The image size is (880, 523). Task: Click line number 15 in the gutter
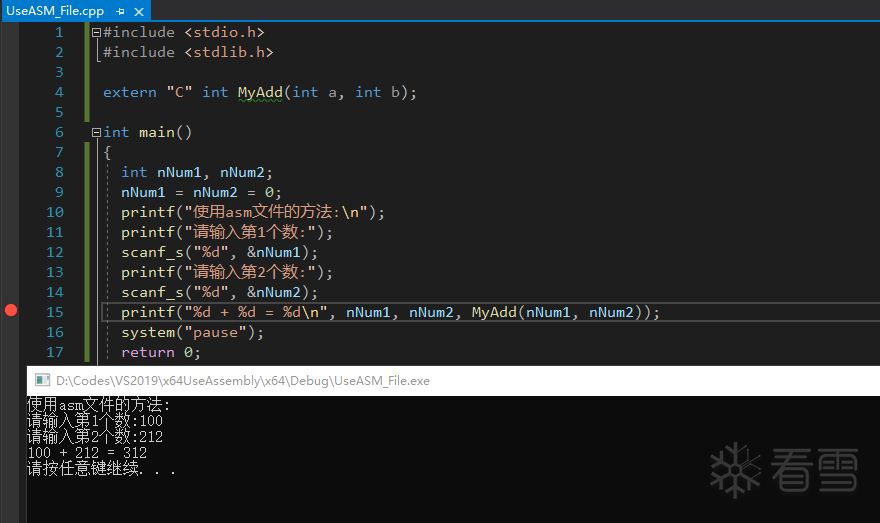tap(54, 312)
